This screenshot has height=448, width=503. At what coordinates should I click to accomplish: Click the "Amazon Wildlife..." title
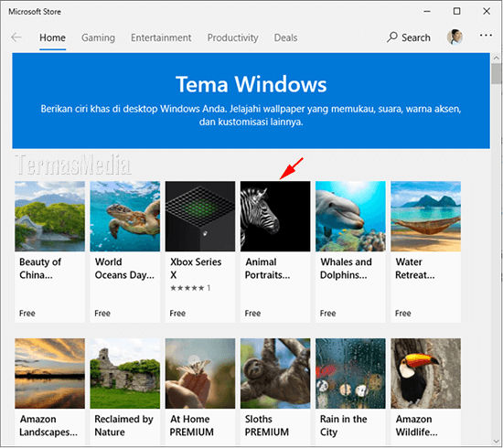pyautogui.click(x=416, y=425)
